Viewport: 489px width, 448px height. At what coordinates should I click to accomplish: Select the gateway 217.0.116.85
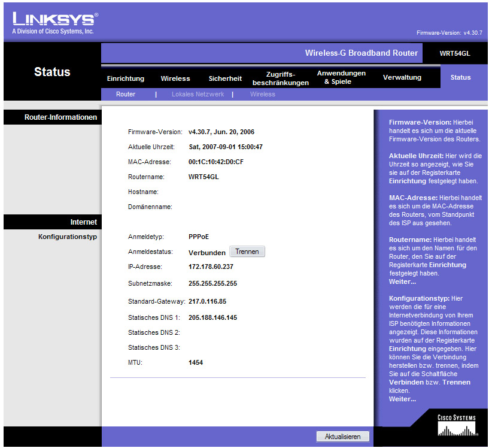pyautogui.click(x=207, y=302)
